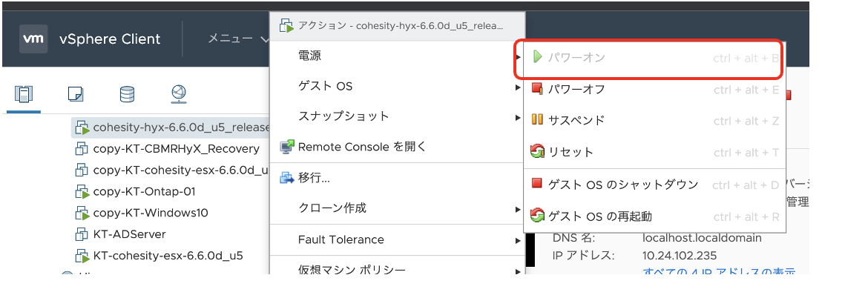Expand arrow next to Fault Tolerance

(x=518, y=241)
